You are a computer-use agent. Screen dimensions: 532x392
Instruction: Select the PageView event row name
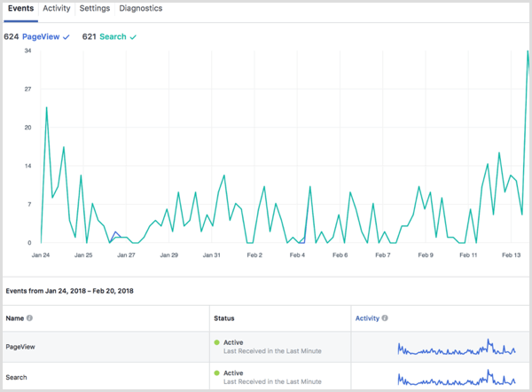click(x=20, y=347)
